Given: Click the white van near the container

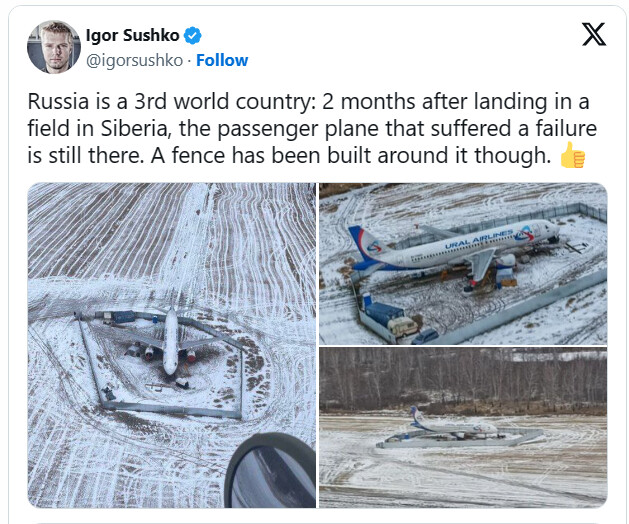Looking at the screenshot, I should (x=402, y=327).
